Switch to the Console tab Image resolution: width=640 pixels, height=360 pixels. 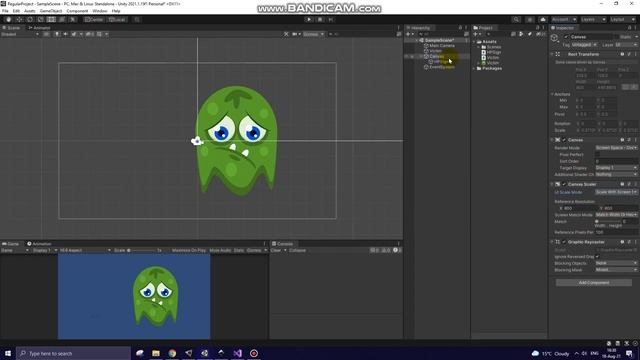tap(282, 244)
